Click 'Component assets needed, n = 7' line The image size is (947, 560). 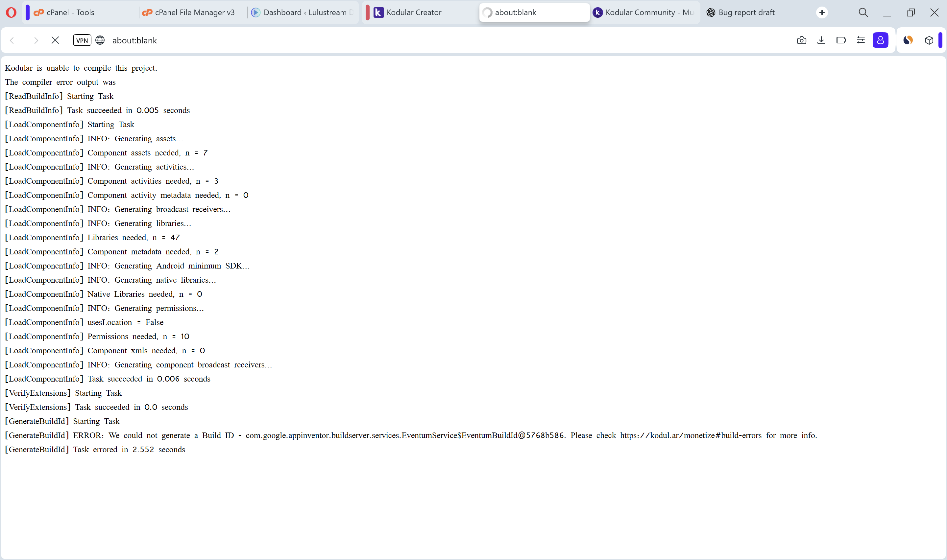coord(106,153)
